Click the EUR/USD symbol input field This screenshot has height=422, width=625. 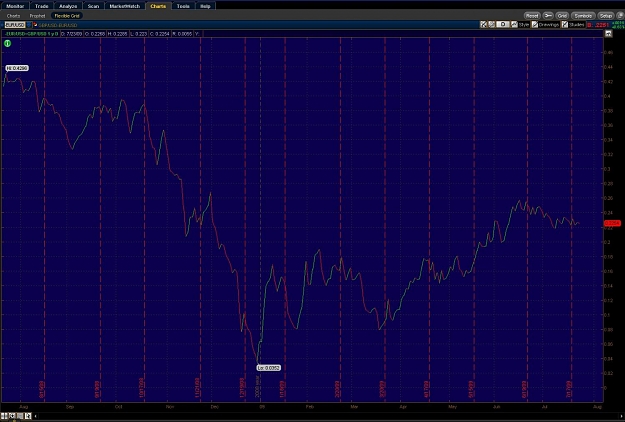pos(15,25)
